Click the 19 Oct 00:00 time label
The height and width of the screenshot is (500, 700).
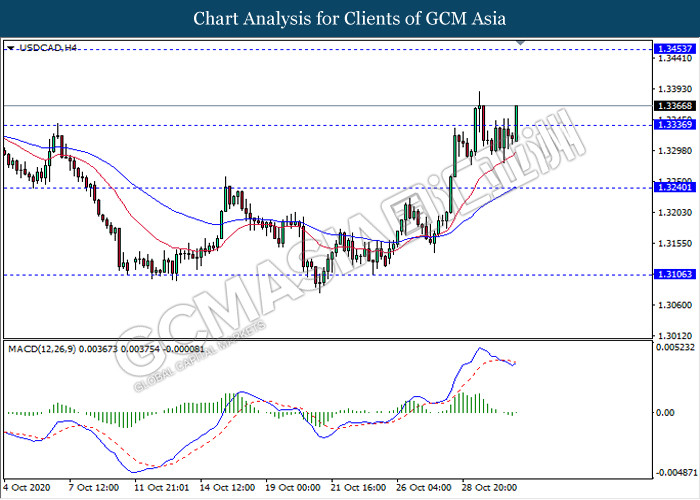(x=295, y=487)
